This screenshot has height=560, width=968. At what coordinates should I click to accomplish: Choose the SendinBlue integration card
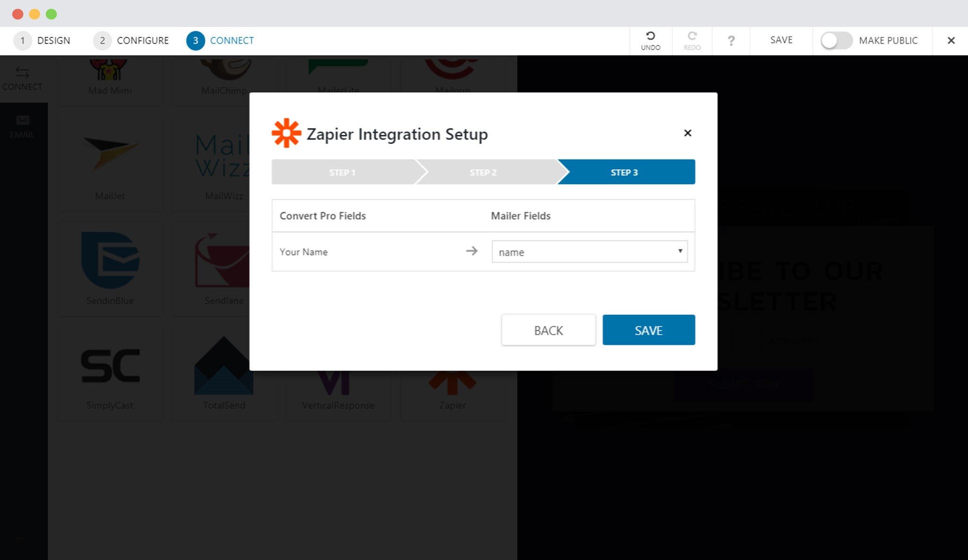click(x=110, y=268)
